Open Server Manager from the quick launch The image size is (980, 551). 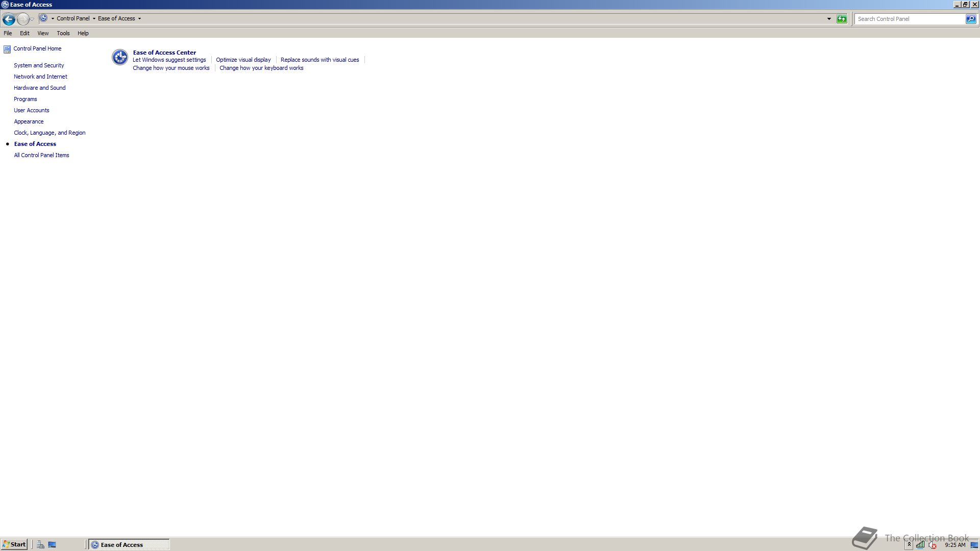tap(40, 544)
